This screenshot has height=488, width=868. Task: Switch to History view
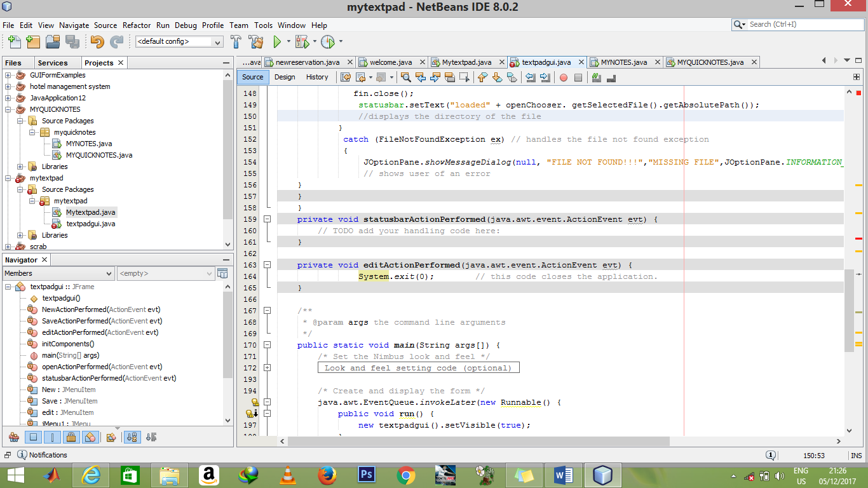[x=317, y=77]
